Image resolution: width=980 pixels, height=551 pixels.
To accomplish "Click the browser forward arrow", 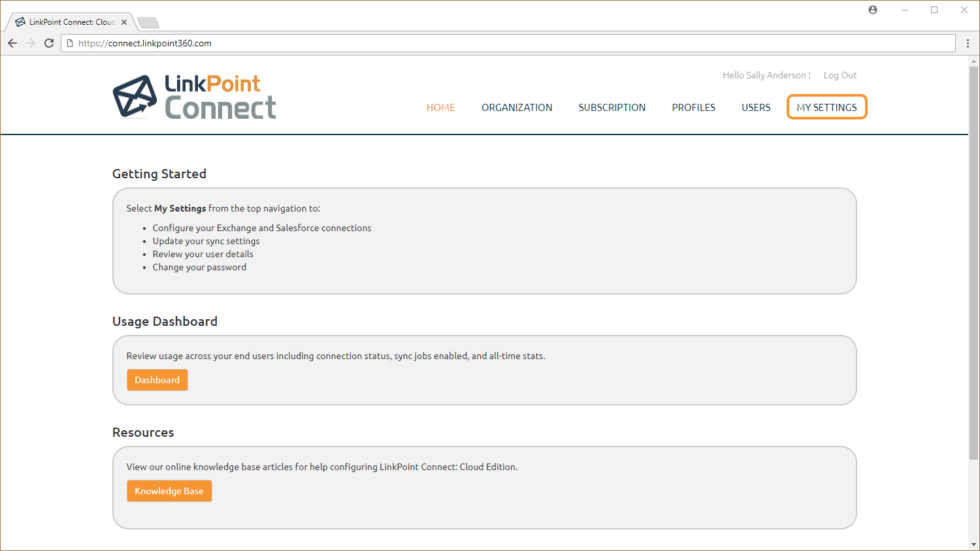I will (31, 43).
